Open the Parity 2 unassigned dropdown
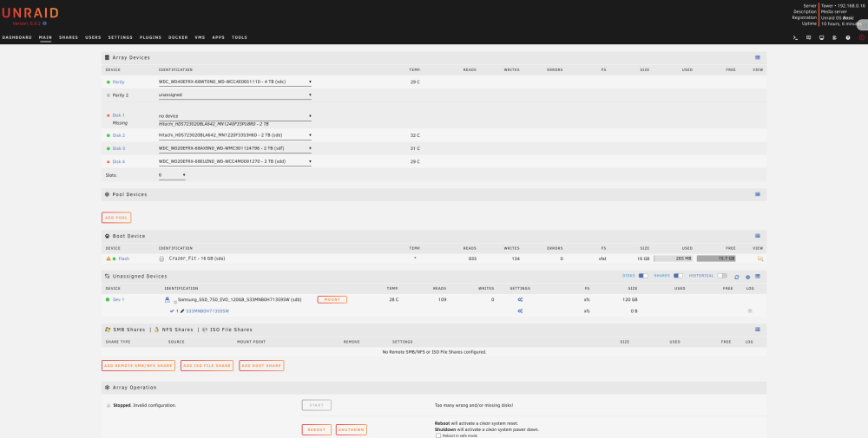The image size is (868, 438). coord(235,95)
